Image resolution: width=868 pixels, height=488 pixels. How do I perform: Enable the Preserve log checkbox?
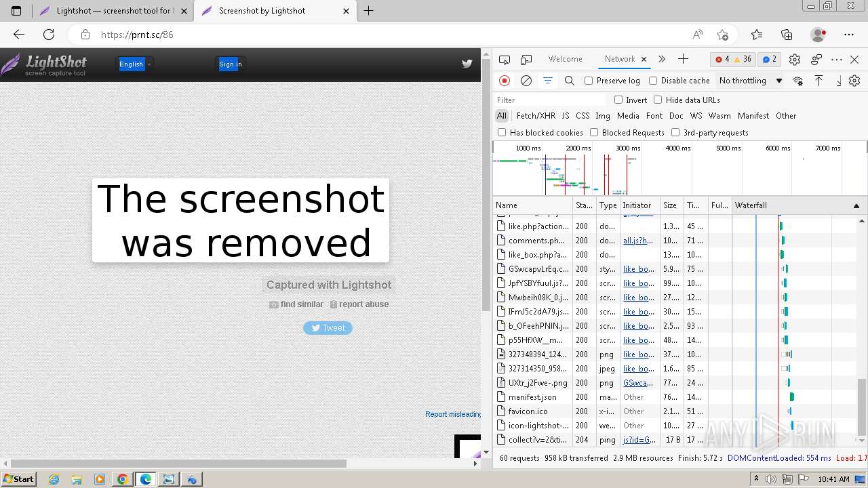pos(589,81)
